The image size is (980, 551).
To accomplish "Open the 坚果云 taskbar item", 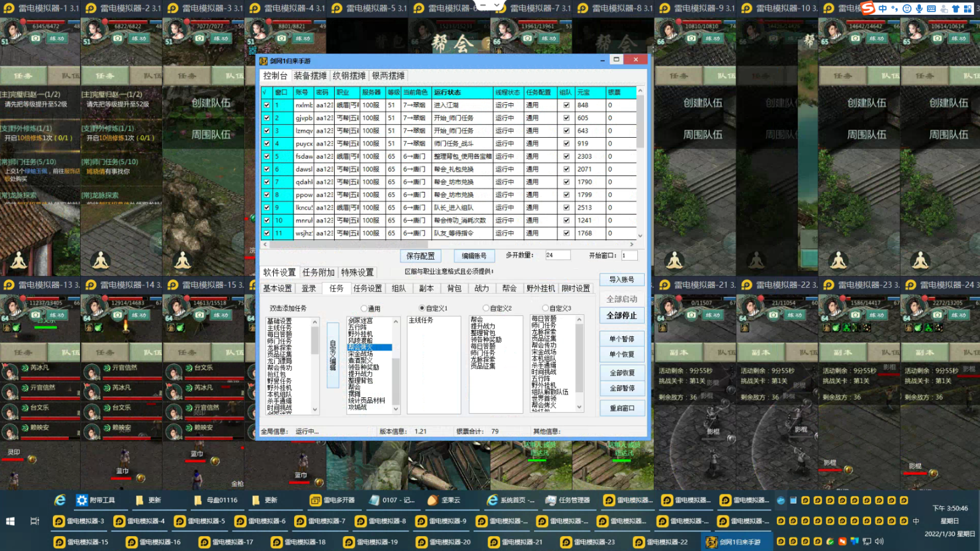I will 444,501.
